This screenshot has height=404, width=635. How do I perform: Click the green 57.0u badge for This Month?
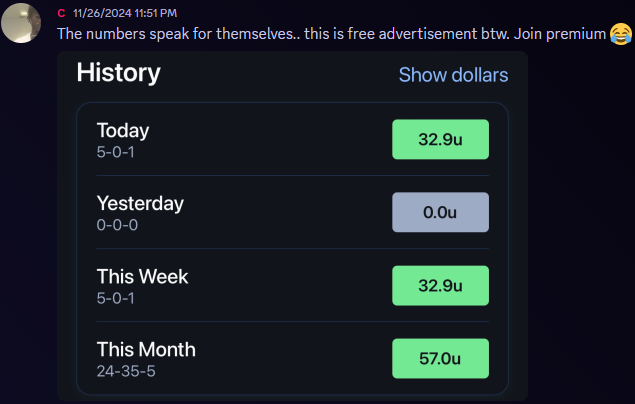point(440,358)
